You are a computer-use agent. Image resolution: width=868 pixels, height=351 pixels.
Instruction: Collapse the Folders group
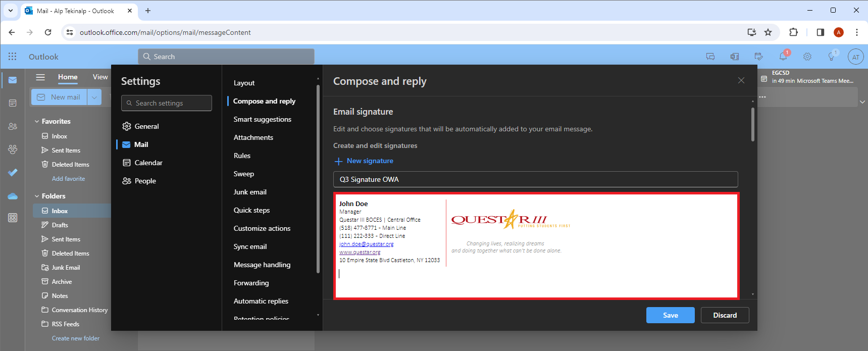coord(37,196)
